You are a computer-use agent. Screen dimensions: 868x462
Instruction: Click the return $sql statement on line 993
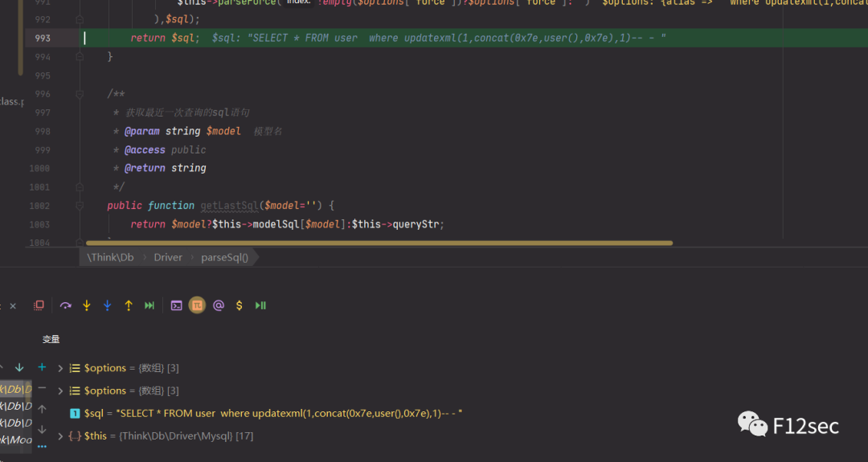click(x=165, y=39)
